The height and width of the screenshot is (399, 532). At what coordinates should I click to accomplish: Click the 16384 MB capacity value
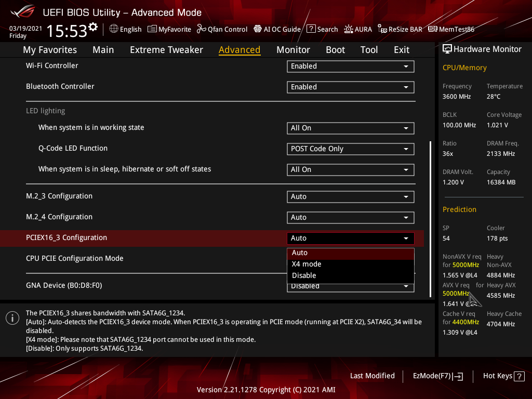coord(501,182)
